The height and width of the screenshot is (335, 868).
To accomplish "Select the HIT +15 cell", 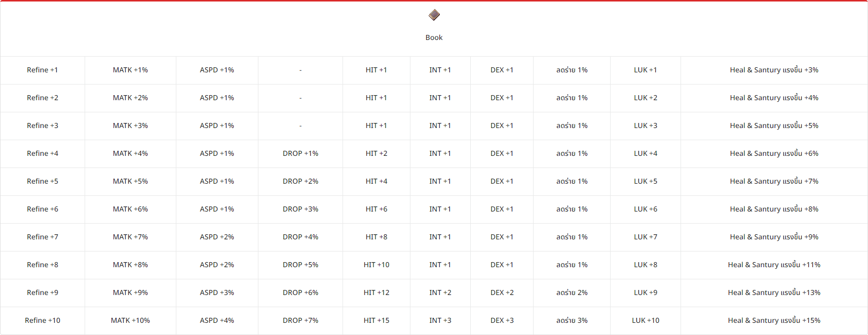I will (376, 320).
